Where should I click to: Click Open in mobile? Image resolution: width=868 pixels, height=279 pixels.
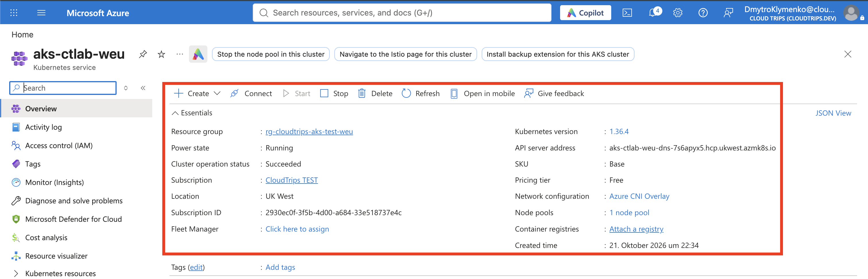click(x=483, y=93)
